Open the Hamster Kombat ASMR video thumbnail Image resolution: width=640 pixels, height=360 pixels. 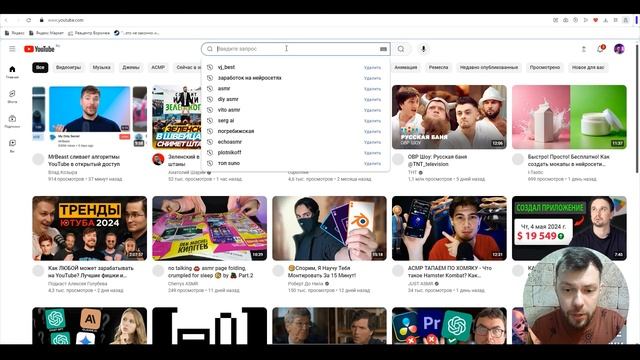tap(449, 228)
